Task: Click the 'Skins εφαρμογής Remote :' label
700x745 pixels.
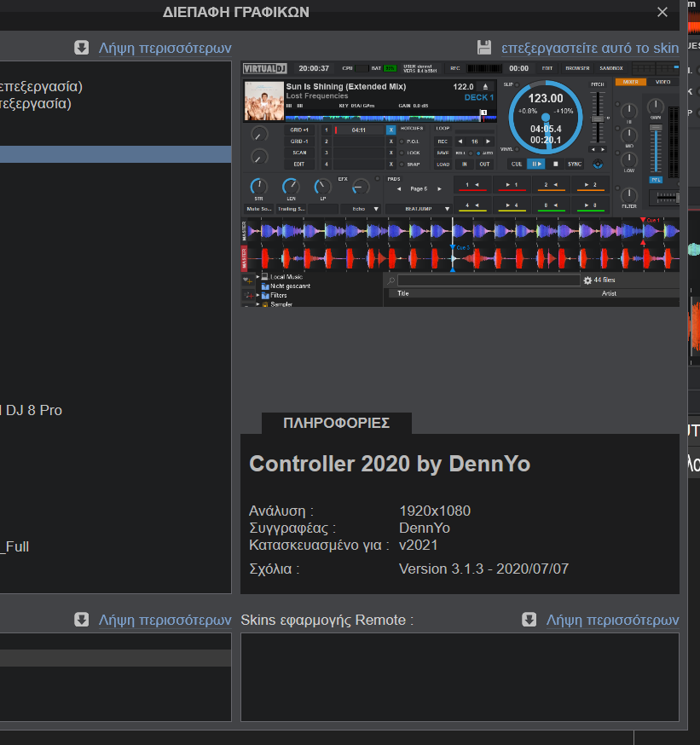Action: pyautogui.click(x=327, y=620)
